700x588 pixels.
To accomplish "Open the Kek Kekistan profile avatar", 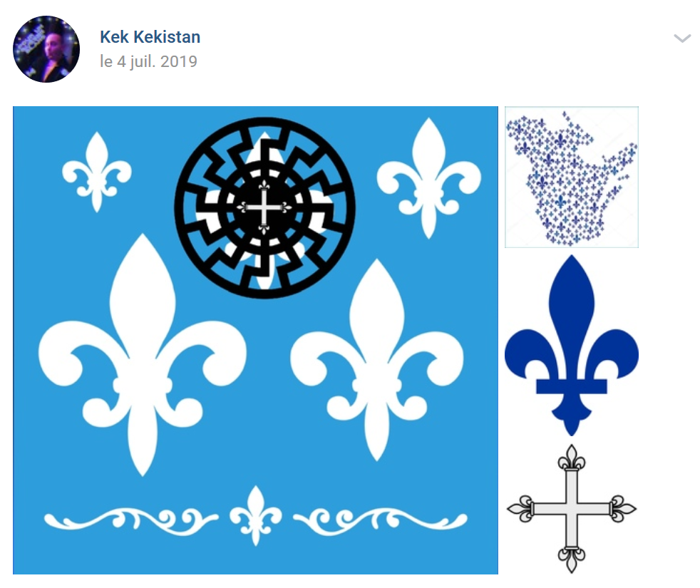I will coord(46,49).
